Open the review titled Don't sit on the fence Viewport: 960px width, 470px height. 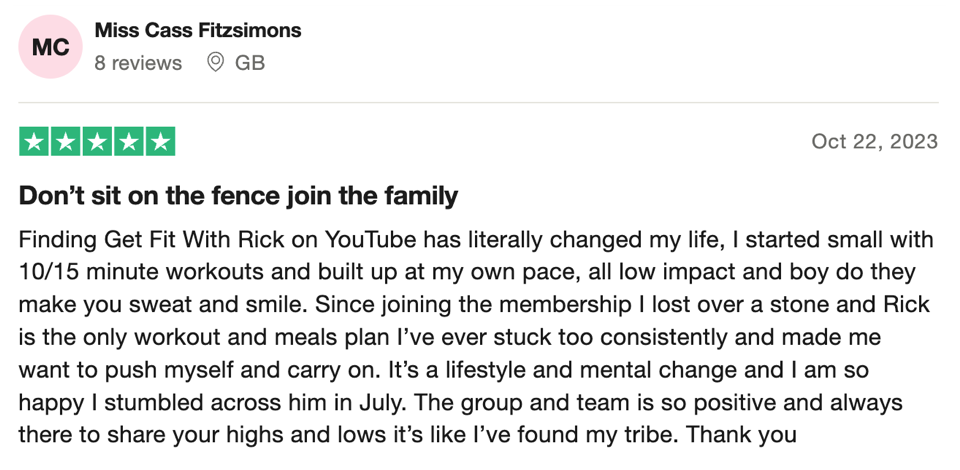pyautogui.click(x=238, y=196)
